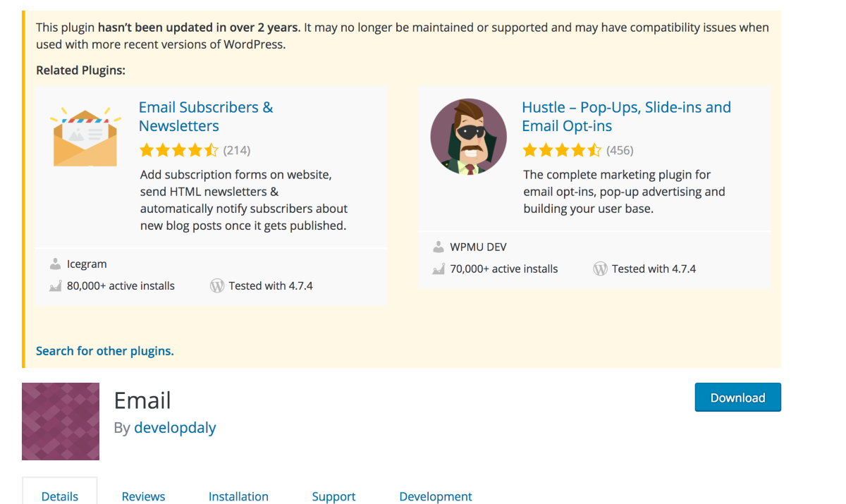The height and width of the screenshot is (504, 846).
Task: Select the Support tab
Action: pos(333,496)
